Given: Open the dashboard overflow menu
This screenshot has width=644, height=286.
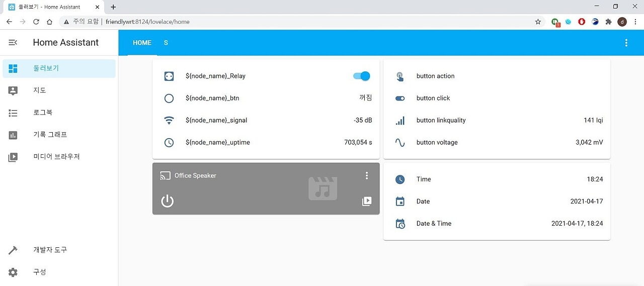Looking at the screenshot, I should pyautogui.click(x=626, y=43).
